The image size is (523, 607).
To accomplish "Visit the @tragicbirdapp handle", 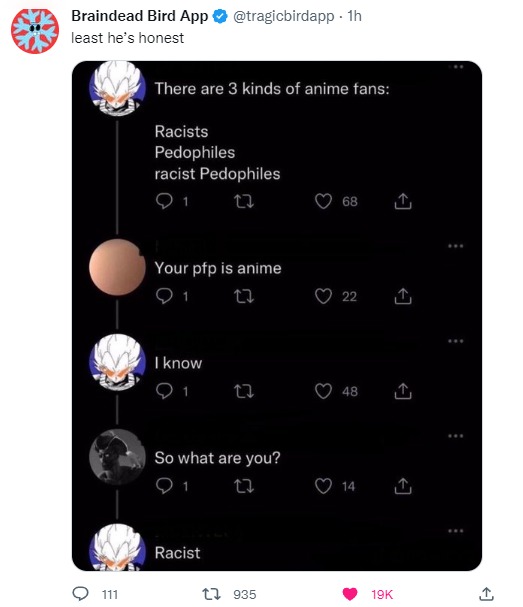I will coord(283,16).
